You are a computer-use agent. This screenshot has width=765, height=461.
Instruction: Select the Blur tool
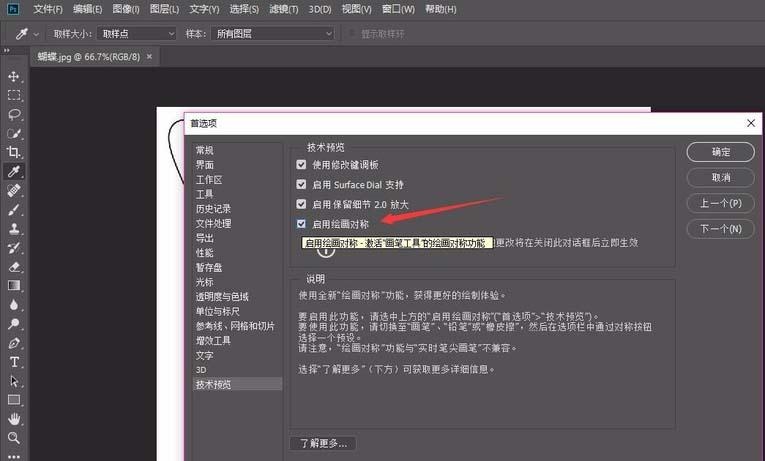14,305
